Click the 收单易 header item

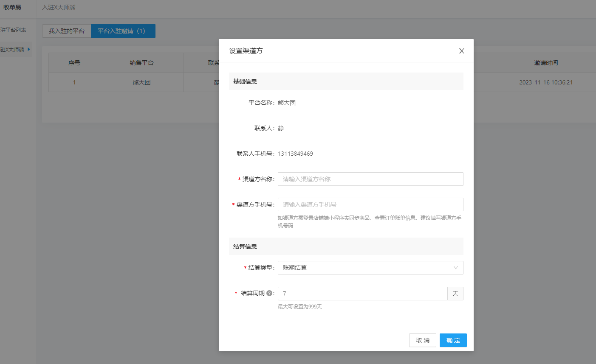tap(12, 7)
